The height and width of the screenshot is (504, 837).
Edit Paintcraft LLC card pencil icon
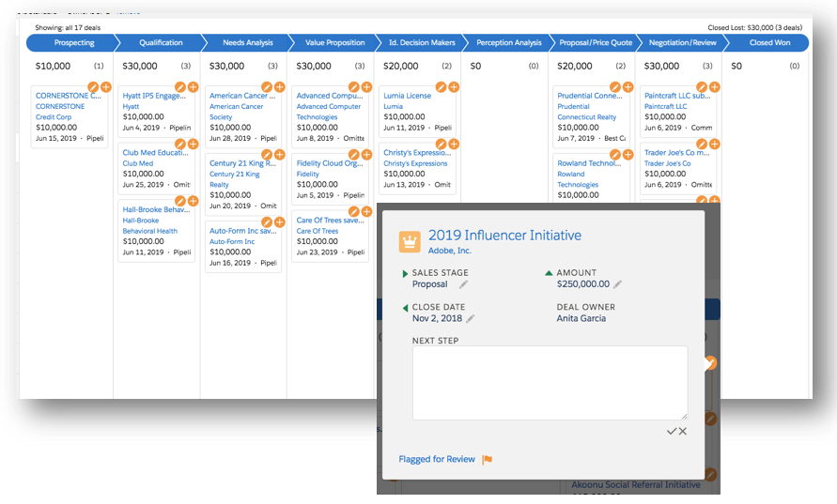tap(702, 87)
